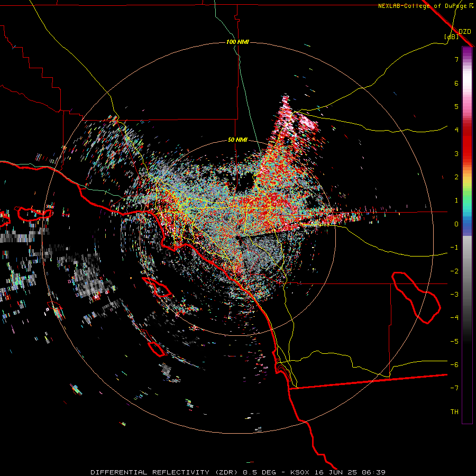The height and width of the screenshot is (476, 476).
Task: Click the -5 dB scale label
Action: (x=454, y=342)
